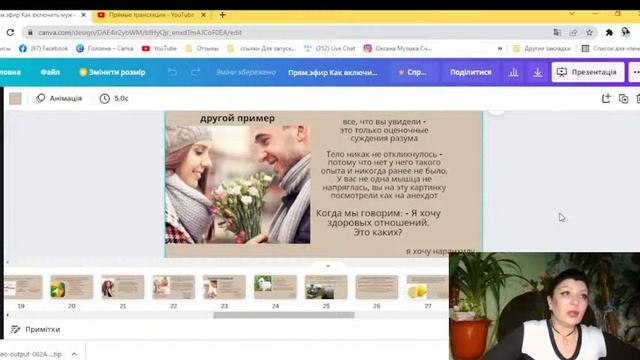Open the Файл menu in Canva
Screen dimensions: 640x360
click(x=50, y=72)
